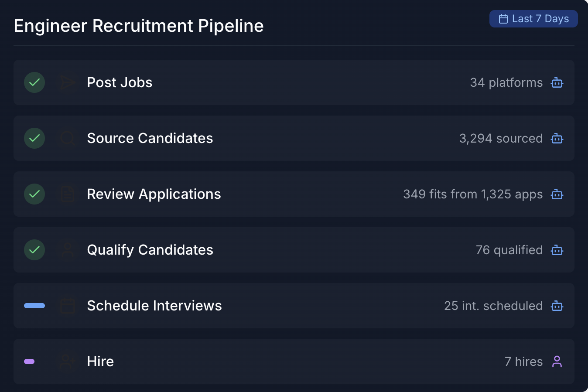Click the paper plane icon in Post Jobs row
Viewport: 588px width, 392px height.
(67, 82)
